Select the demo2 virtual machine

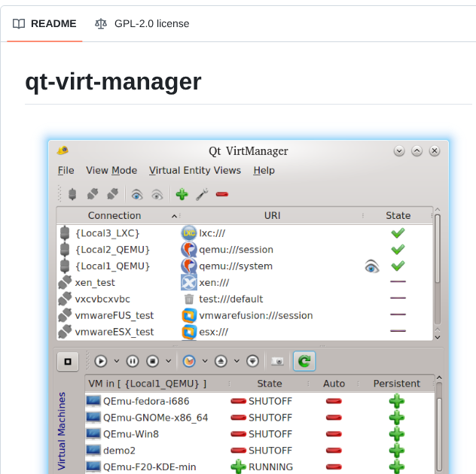119,451
